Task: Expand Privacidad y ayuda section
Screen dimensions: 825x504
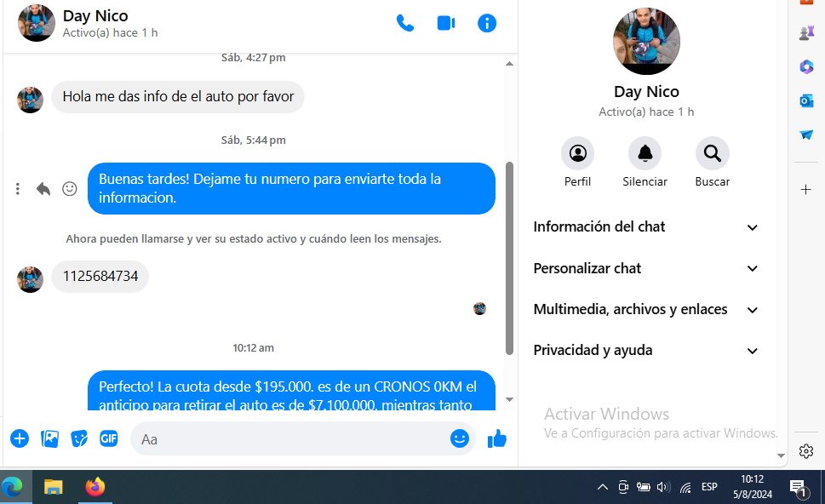Action: coord(645,351)
